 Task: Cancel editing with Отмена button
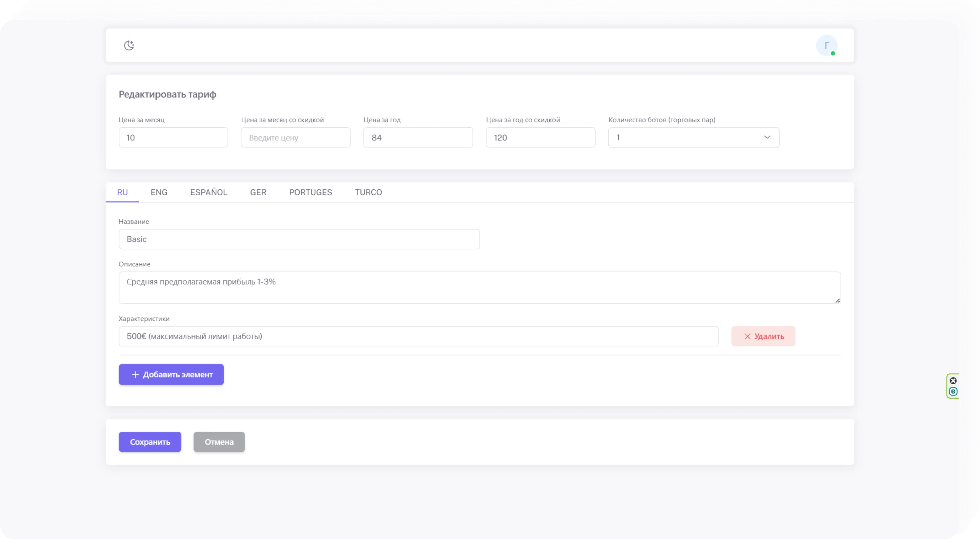(x=219, y=441)
